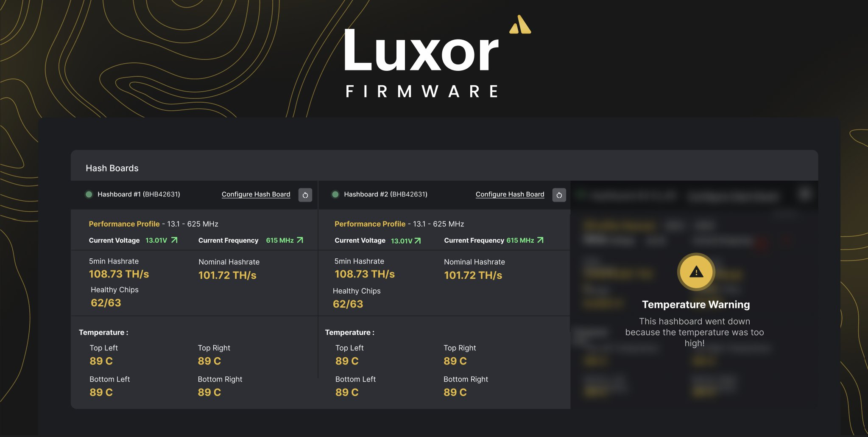Expand the Hash Boards panel header

[x=112, y=168]
